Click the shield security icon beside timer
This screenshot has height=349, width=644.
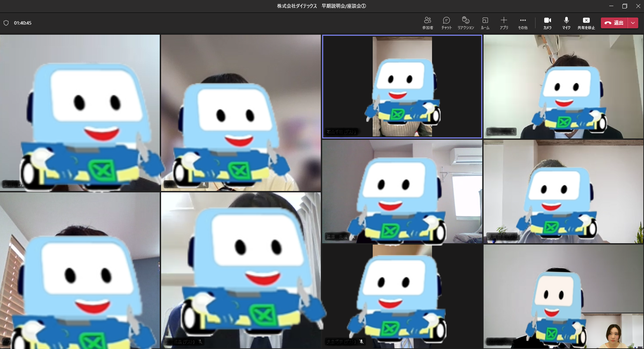(x=6, y=23)
